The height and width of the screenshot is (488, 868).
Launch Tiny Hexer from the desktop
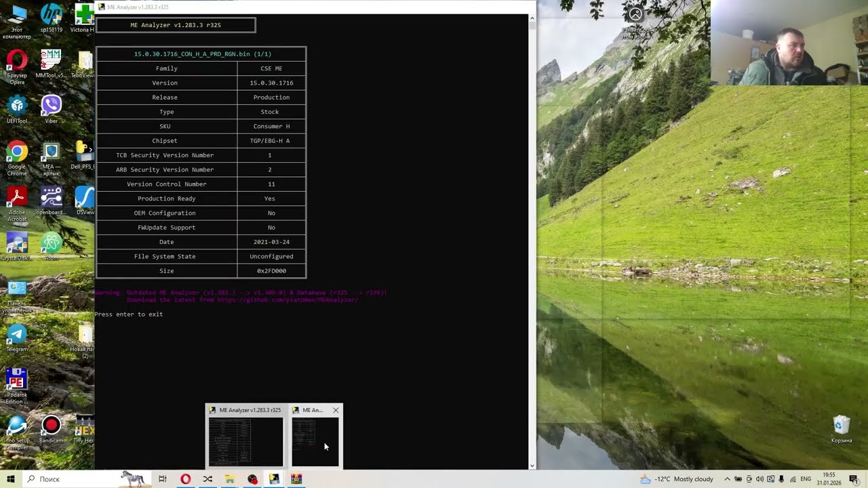[84, 429]
